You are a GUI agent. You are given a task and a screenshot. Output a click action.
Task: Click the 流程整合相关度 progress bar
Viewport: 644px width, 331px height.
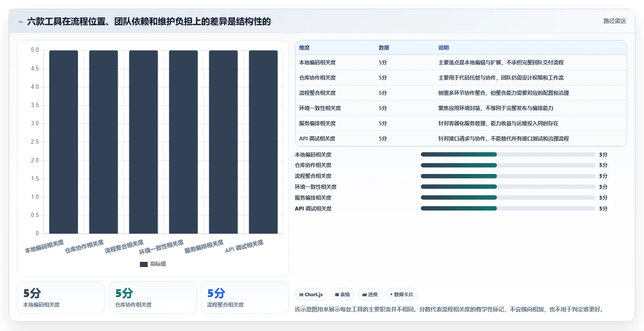(508, 176)
